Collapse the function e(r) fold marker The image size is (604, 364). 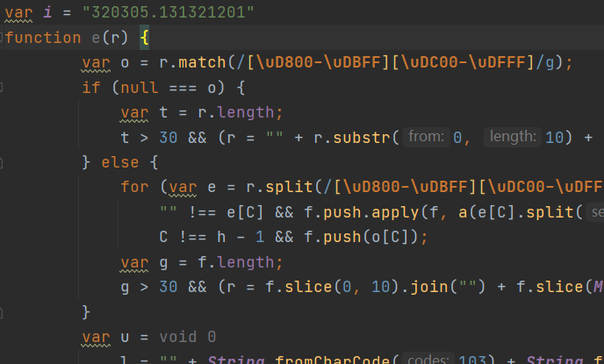click(1, 38)
